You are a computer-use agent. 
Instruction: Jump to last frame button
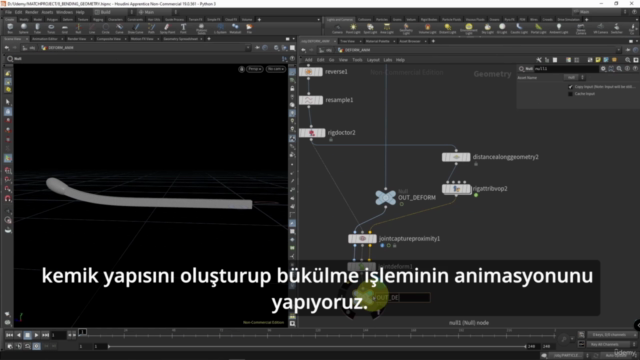(45, 335)
